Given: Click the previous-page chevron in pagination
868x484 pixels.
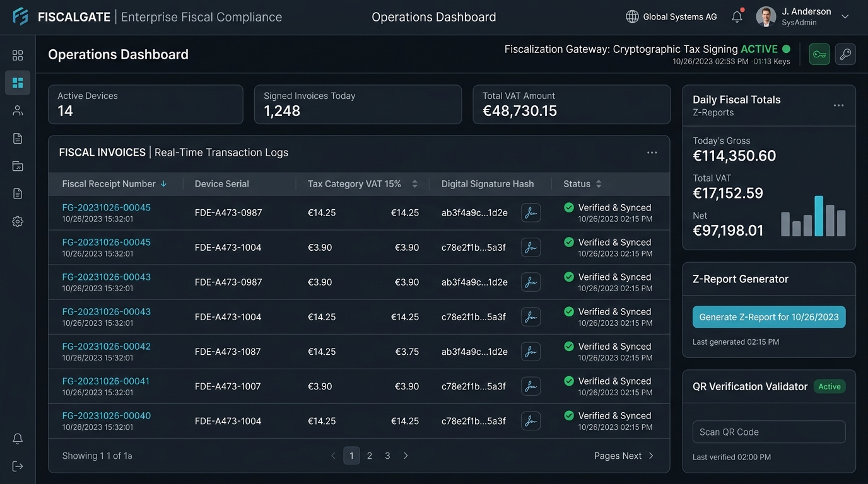Looking at the screenshot, I should pos(334,456).
